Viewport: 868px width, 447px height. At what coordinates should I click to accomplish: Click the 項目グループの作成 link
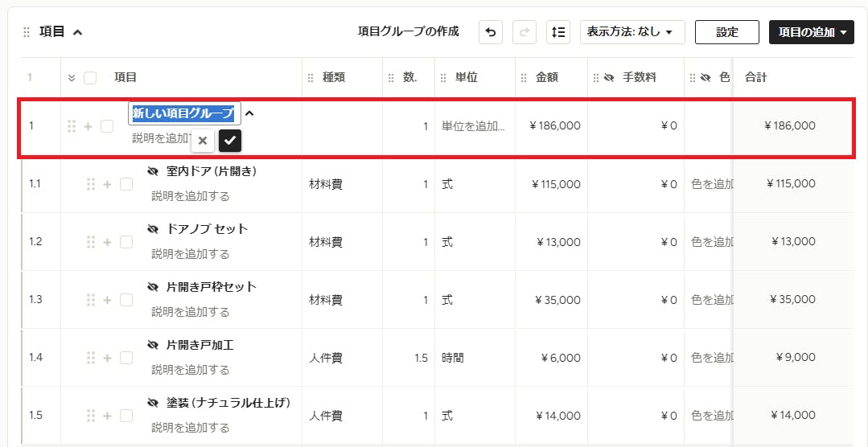(x=409, y=31)
